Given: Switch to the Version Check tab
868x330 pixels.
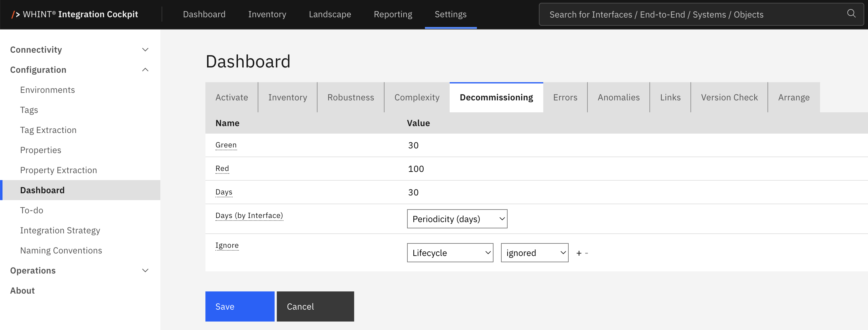Looking at the screenshot, I should pos(729,98).
